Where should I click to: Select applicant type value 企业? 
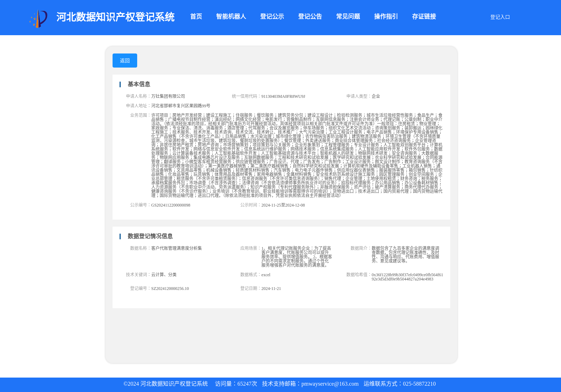[x=376, y=96]
